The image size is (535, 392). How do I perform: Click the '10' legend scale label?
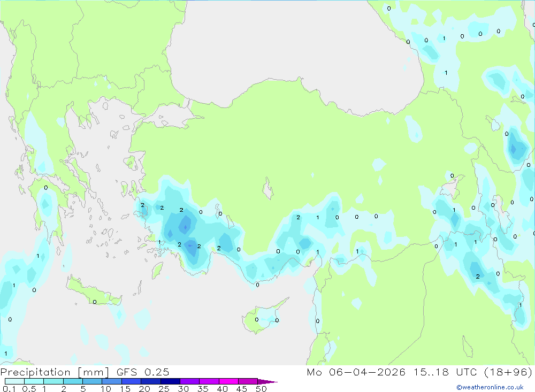point(106,389)
